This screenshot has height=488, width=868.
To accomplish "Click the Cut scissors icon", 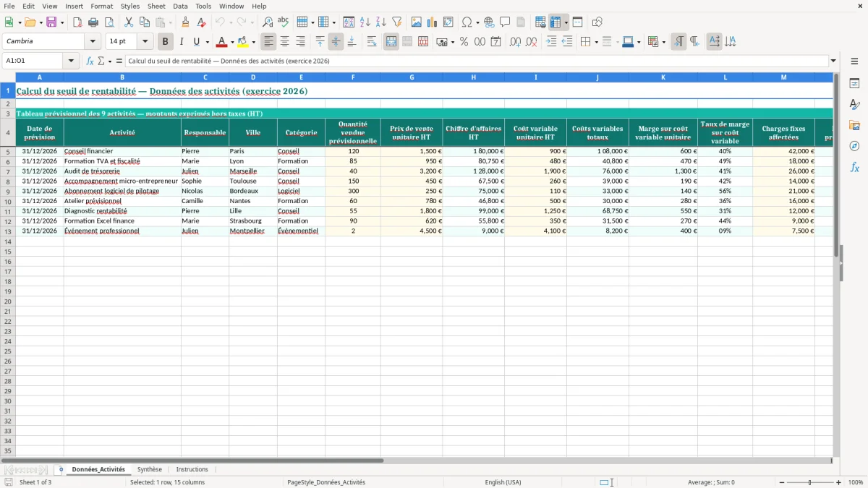I will (129, 22).
